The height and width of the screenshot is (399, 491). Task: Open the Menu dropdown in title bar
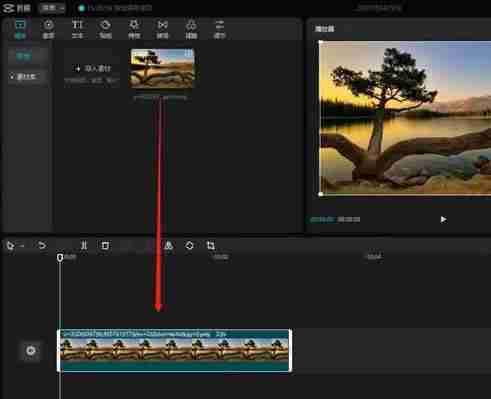pos(52,8)
